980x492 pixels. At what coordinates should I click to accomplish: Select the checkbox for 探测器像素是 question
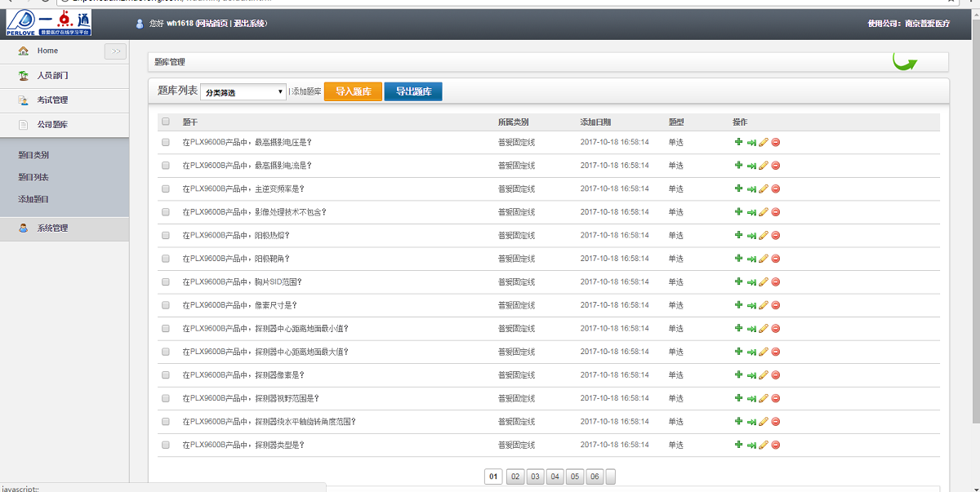coord(166,375)
